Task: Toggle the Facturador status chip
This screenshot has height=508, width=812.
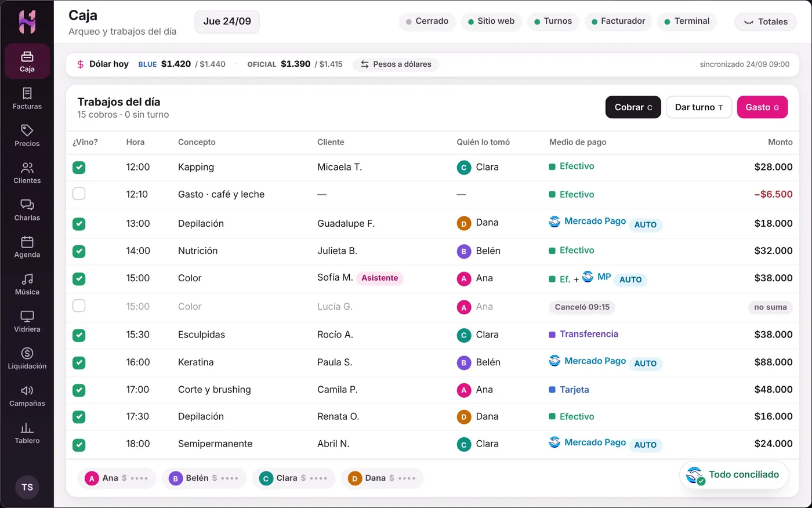Action: [618, 21]
